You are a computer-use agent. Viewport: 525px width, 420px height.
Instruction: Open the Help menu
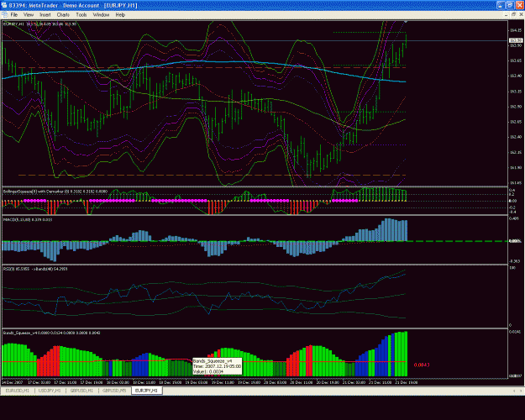pyautogui.click(x=120, y=15)
